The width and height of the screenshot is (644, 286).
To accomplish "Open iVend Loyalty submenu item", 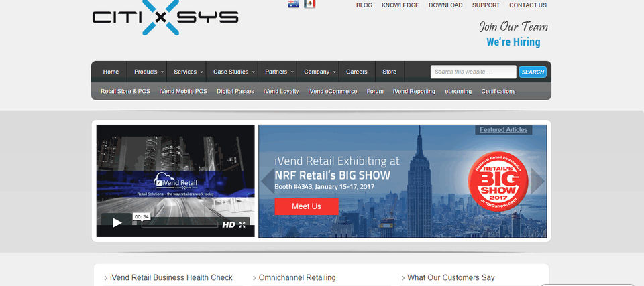I will click(281, 92).
